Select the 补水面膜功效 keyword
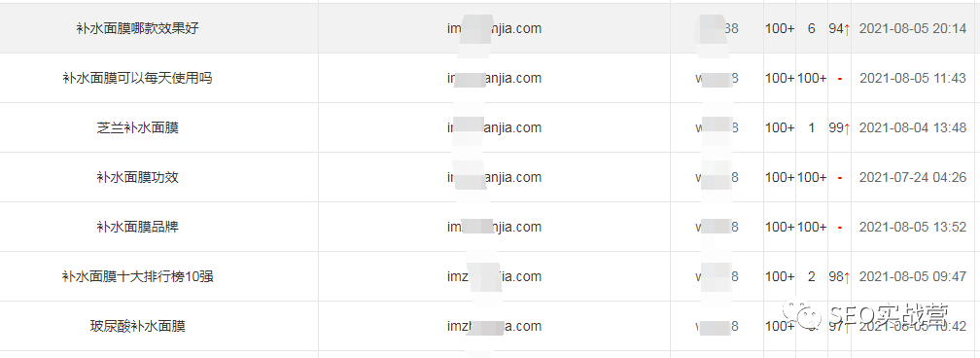 [137, 177]
